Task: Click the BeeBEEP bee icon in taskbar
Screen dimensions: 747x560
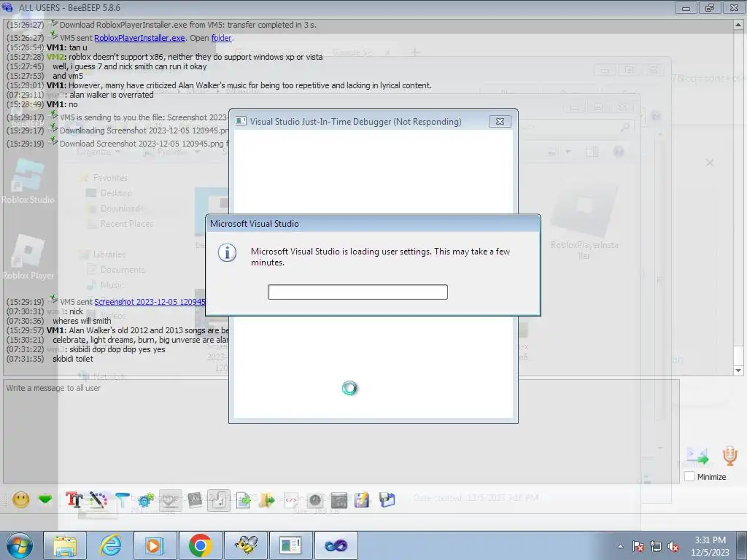Action: (x=247, y=545)
